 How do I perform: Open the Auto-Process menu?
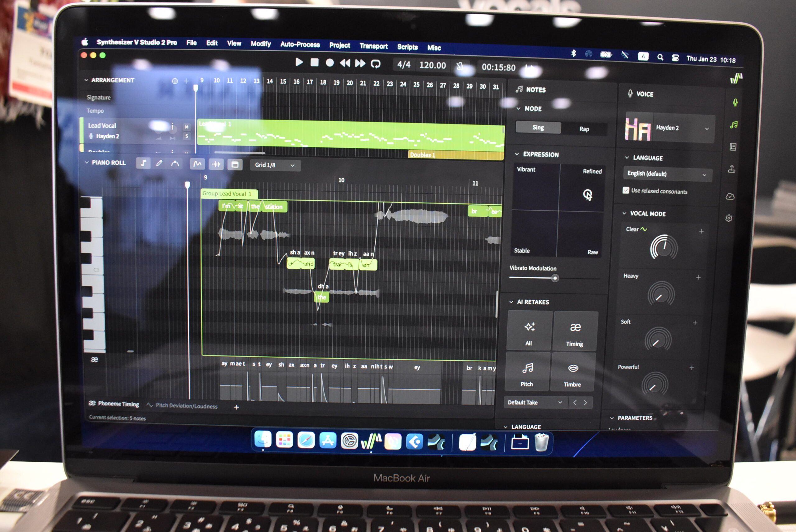(x=300, y=44)
